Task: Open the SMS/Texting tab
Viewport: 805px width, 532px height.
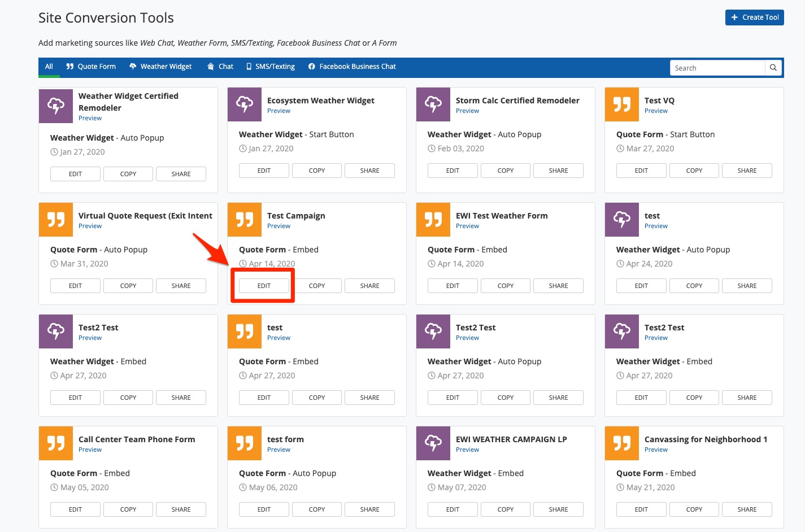Action: [x=271, y=67]
